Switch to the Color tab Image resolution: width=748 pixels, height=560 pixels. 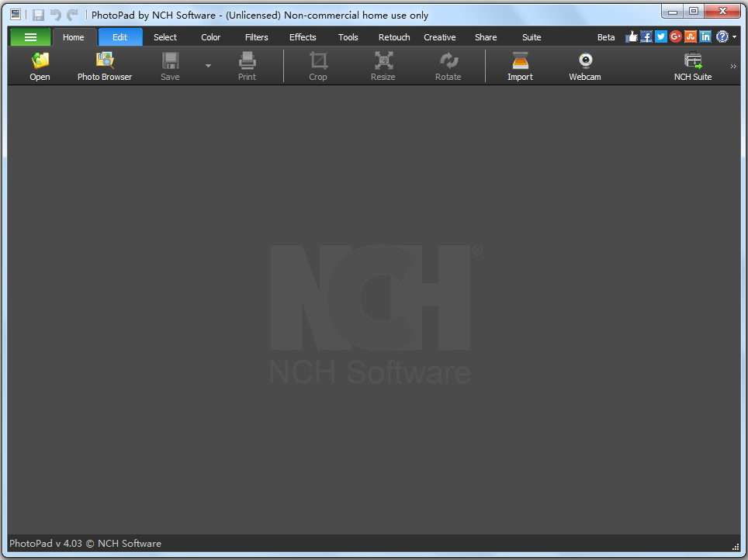pos(211,37)
